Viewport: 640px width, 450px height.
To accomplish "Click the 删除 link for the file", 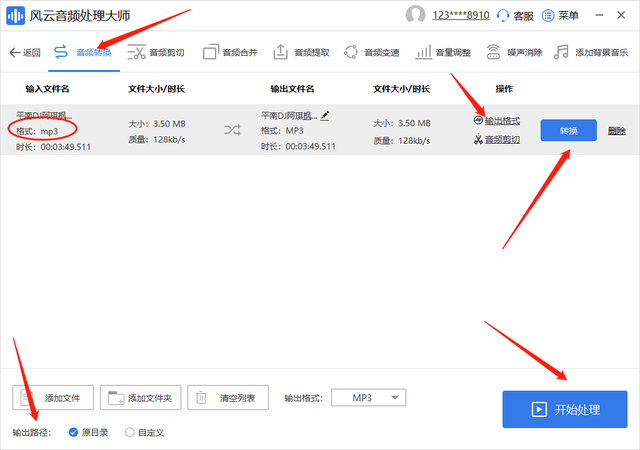I will [617, 131].
